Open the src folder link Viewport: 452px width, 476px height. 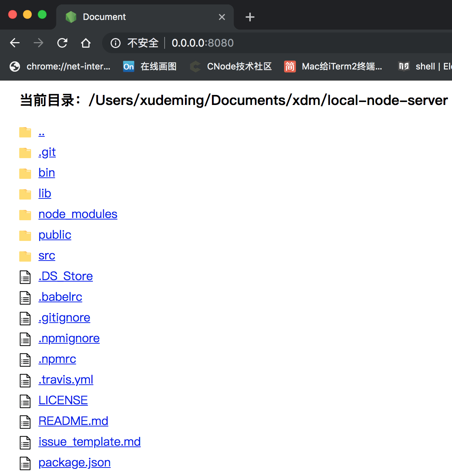point(47,255)
